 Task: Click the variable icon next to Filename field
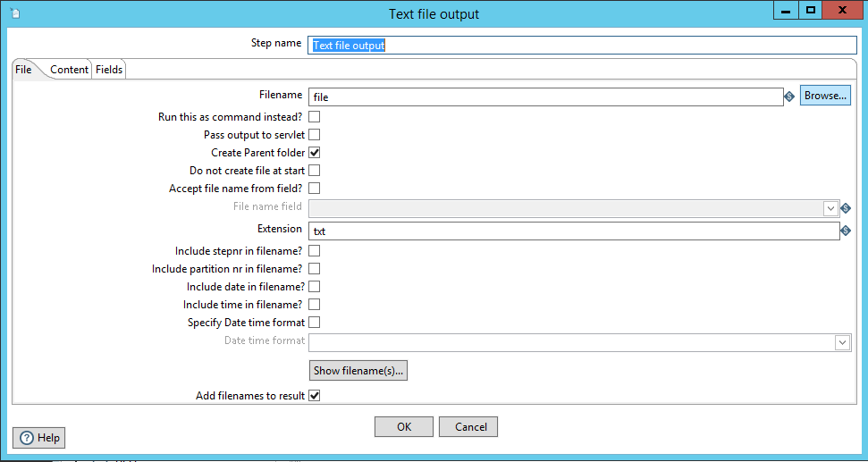(x=789, y=97)
